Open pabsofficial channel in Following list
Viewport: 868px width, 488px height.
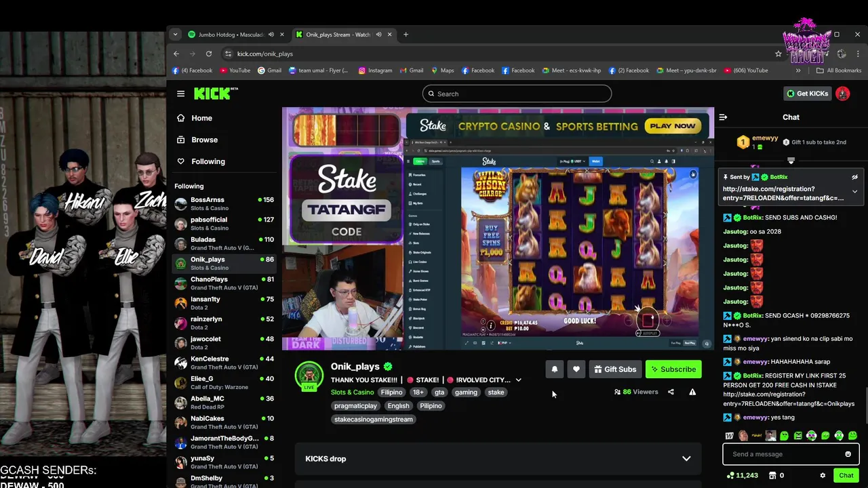pos(224,224)
